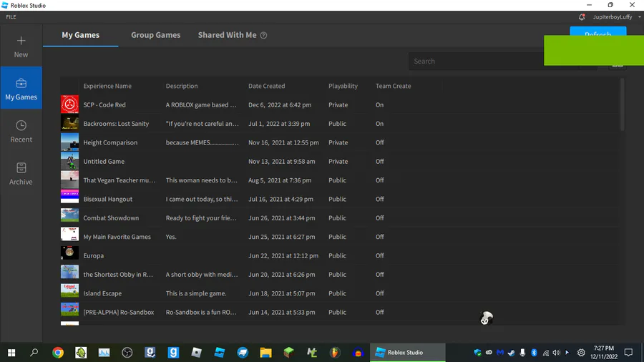Open File Explorer from the taskbar
The image size is (644, 362).
click(265, 353)
